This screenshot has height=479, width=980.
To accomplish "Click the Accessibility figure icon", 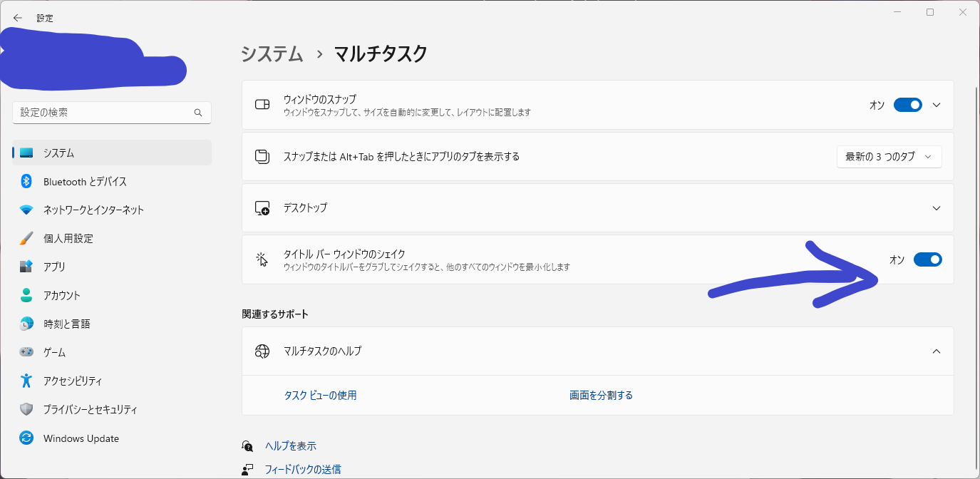I will (26, 381).
